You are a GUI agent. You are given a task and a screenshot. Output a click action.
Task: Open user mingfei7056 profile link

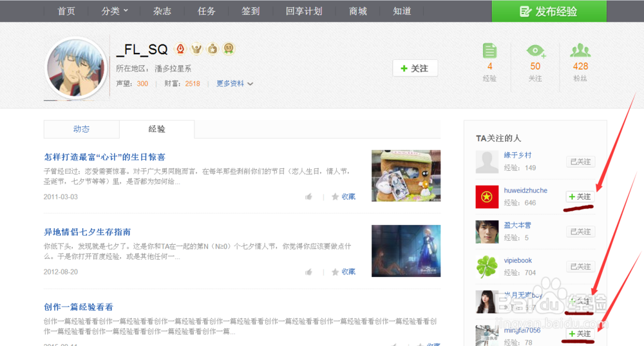[x=522, y=331]
